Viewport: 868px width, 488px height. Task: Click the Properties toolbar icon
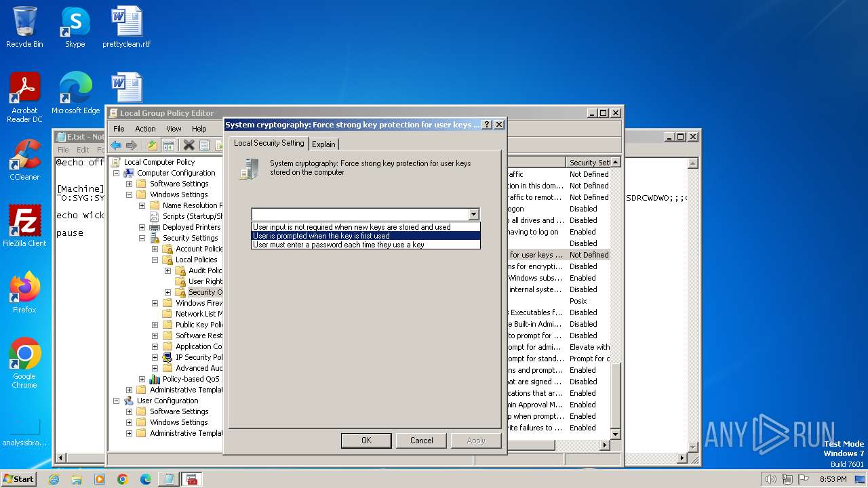point(204,145)
